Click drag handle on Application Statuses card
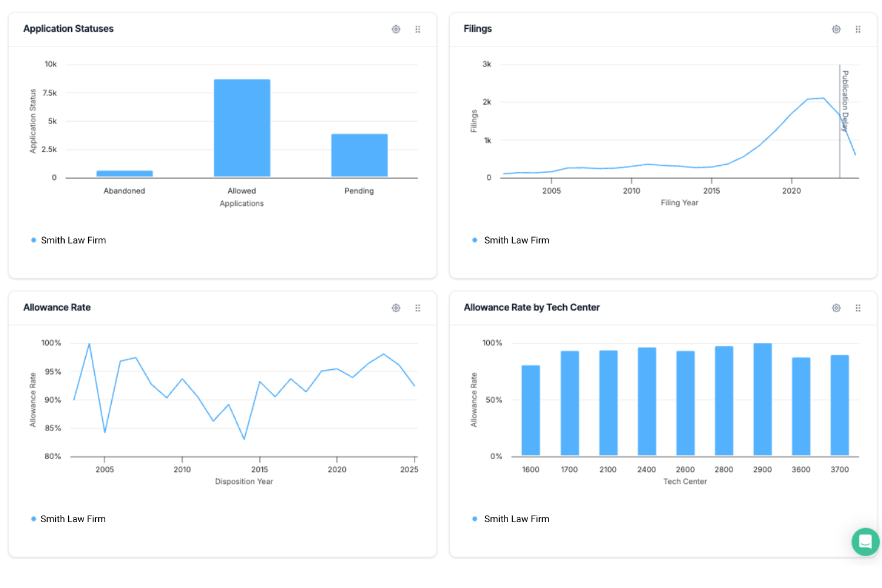 (417, 29)
